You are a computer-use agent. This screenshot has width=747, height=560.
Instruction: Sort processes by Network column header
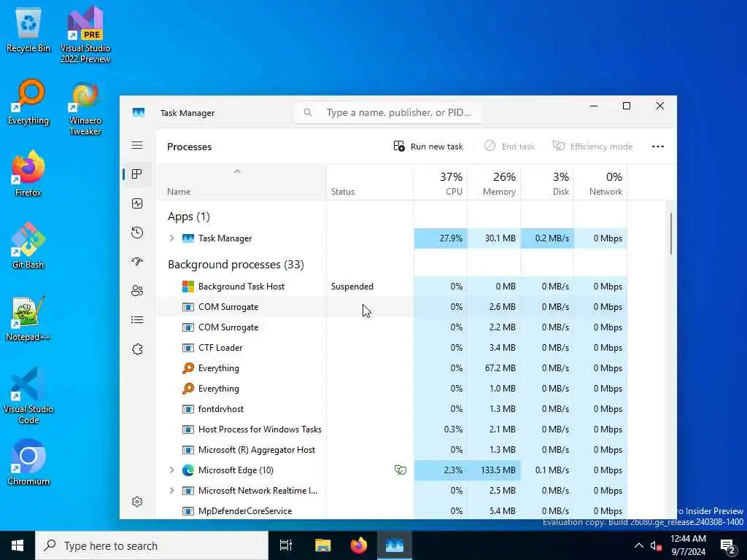(601, 183)
